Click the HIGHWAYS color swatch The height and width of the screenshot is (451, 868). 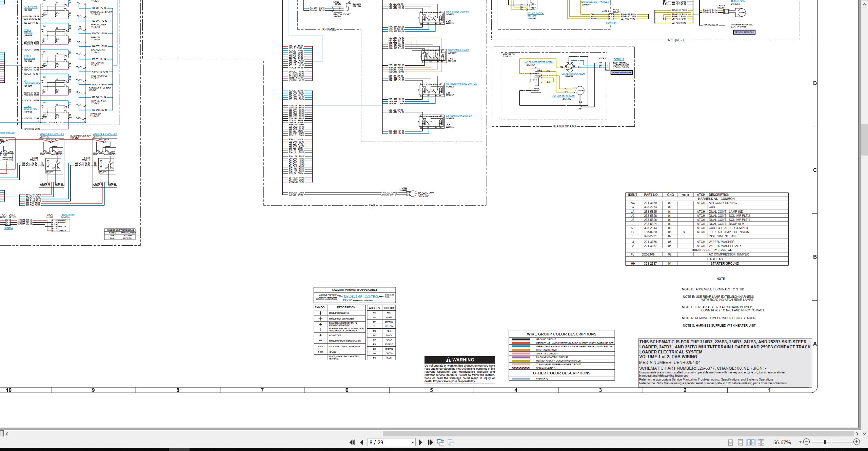pyautogui.click(x=520, y=378)
